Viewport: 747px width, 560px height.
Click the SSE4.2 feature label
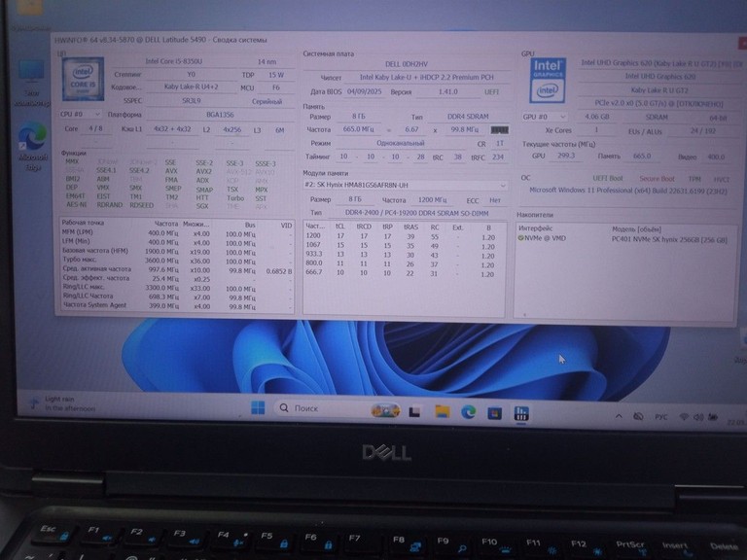pos(139,170)
